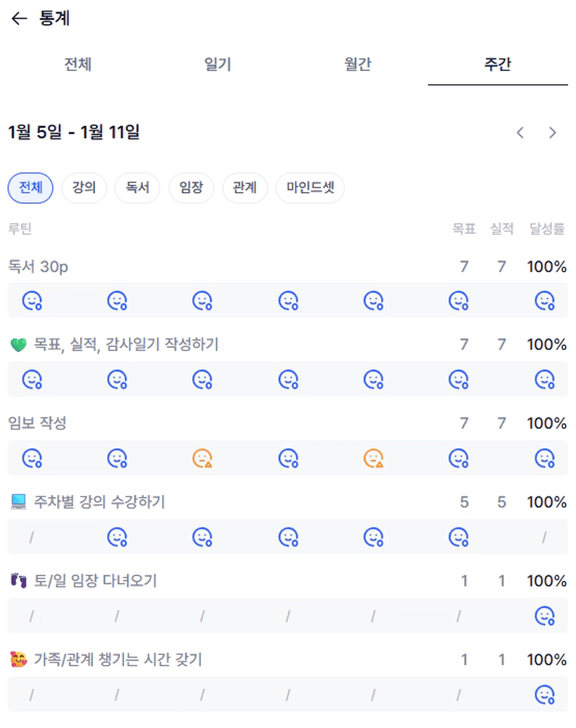Select the 전체 filter chip
The width and height of the screenshot is (576, 728).
31,188
